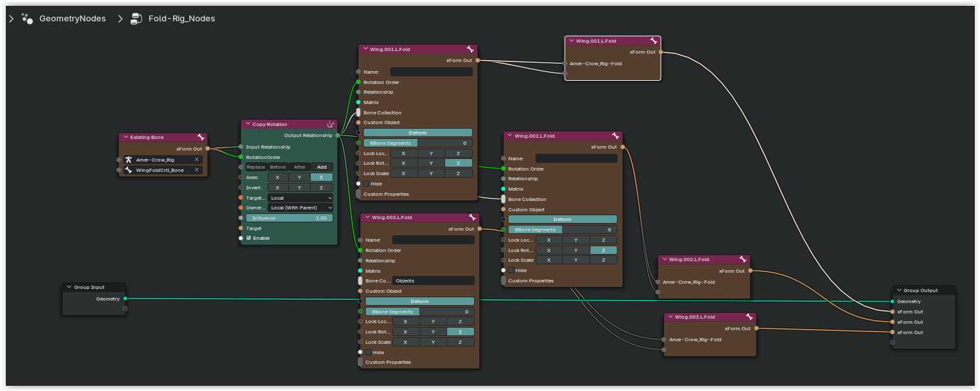Click the GeometryNodes breadcrumb icon

27,19
